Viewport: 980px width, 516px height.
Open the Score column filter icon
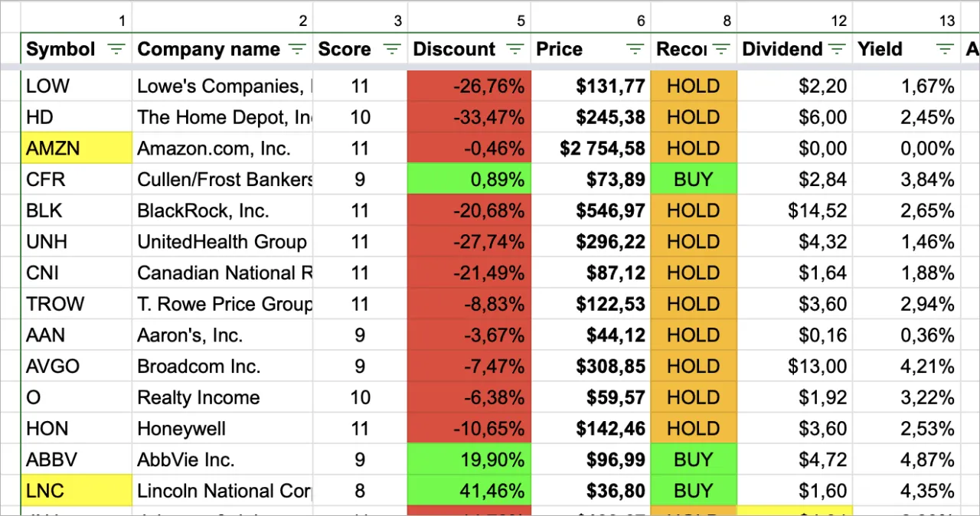(x=391, y=50)
